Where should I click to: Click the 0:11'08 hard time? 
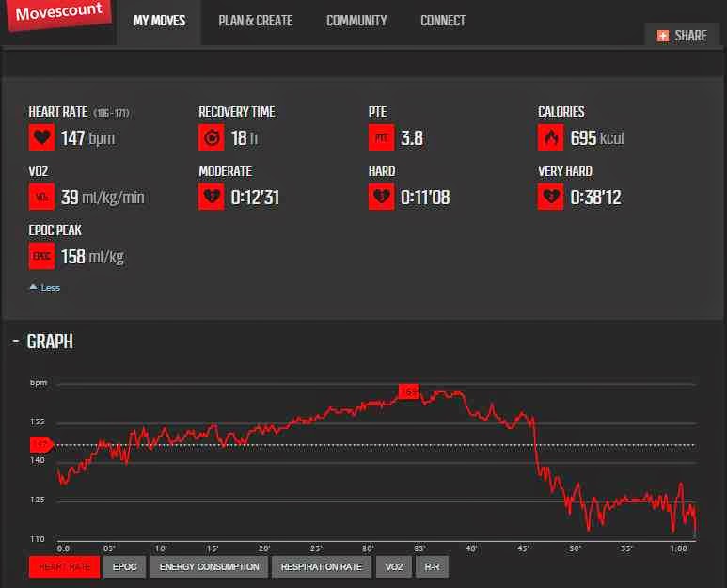point(425,197)
